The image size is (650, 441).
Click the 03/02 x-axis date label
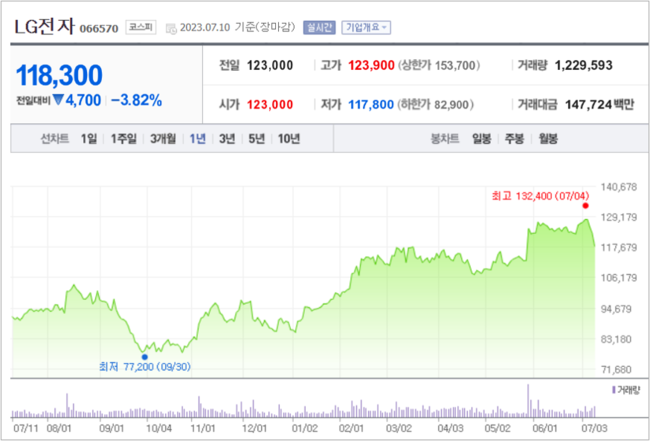pos(399,428)
